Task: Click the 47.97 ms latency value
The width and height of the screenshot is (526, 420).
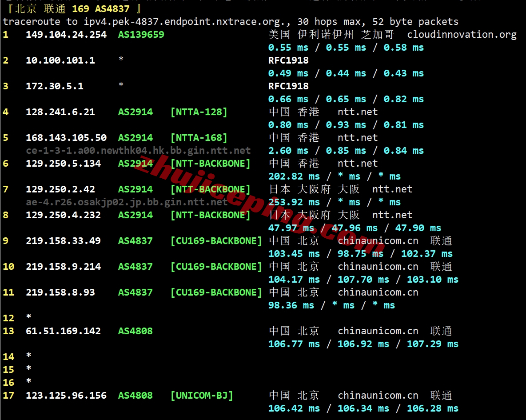Action: pos(291,228)
